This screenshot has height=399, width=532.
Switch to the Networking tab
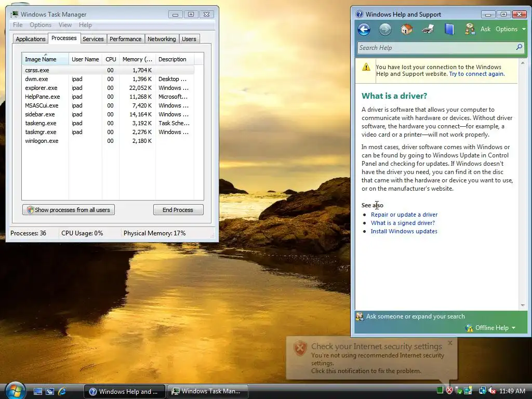162,39
